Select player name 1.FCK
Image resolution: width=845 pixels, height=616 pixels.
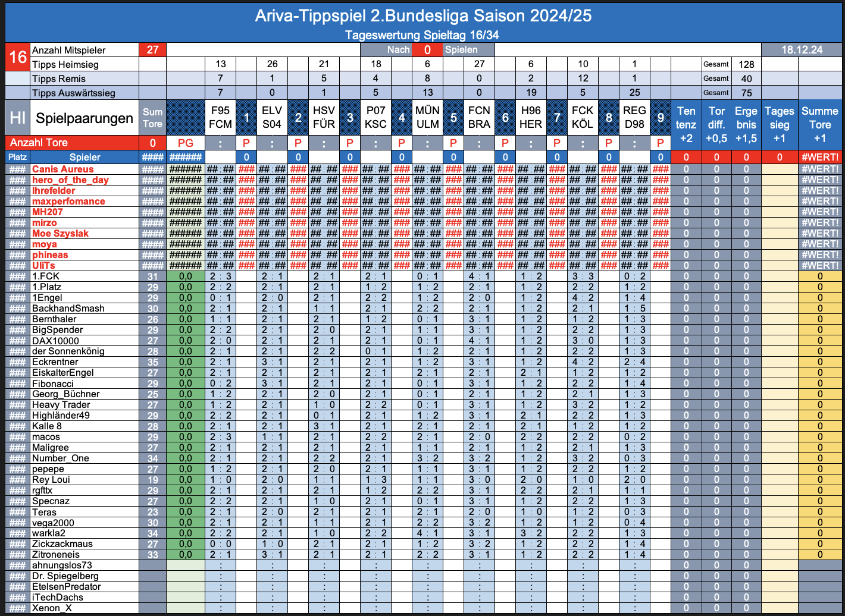46,276
